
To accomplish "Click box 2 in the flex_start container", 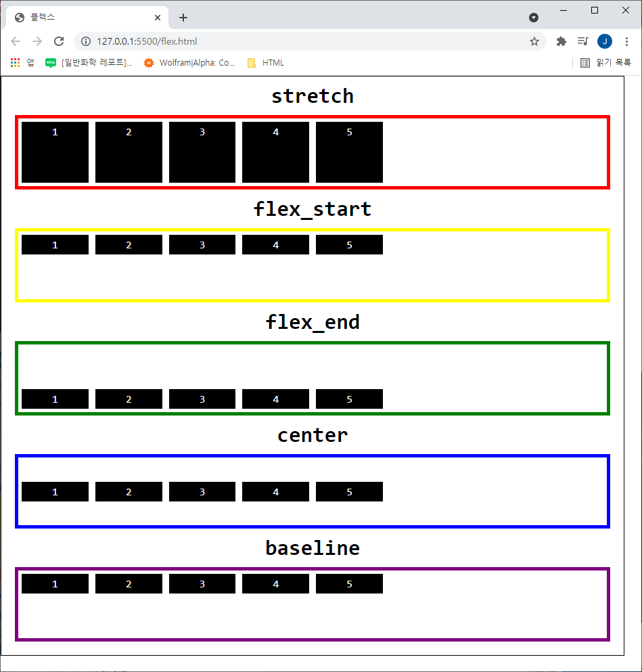I will pos(129,245).
